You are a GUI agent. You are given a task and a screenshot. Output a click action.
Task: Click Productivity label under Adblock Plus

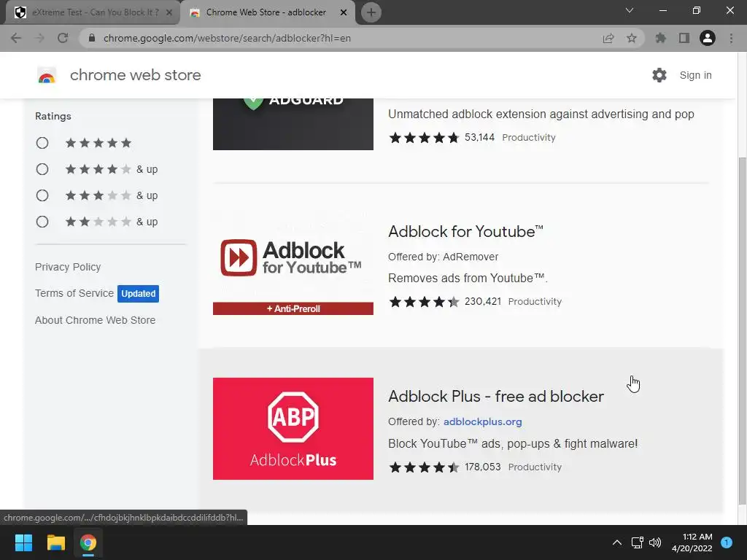click(x=535, y=467)
